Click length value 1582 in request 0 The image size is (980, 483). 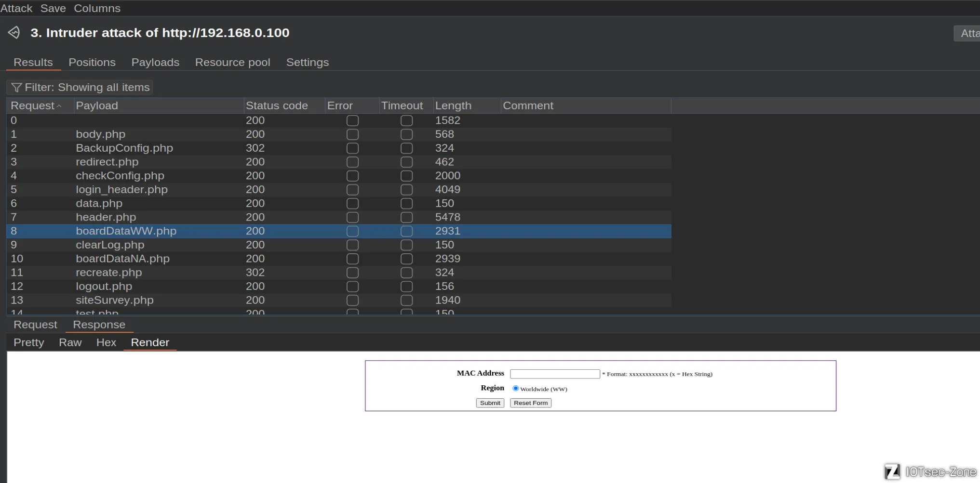click(447, 120)
